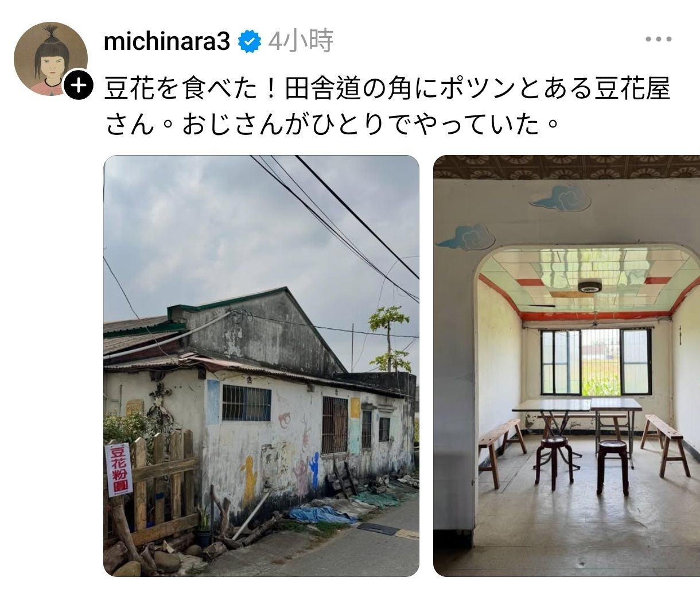Screen dimensions: 700x589
Task: Tap the blue cloud decoration above archway
Action: coord(560,199)
